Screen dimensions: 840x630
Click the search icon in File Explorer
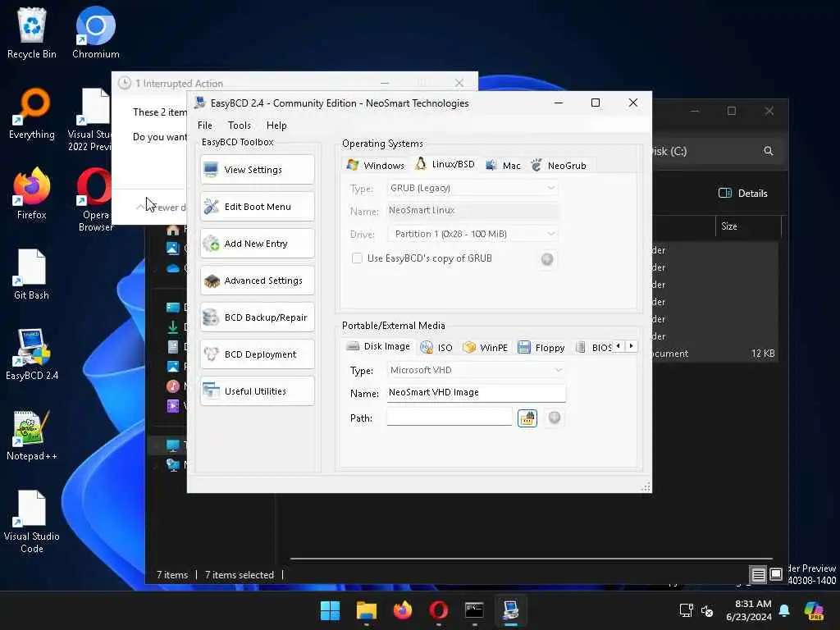click(x=768, y=151)
